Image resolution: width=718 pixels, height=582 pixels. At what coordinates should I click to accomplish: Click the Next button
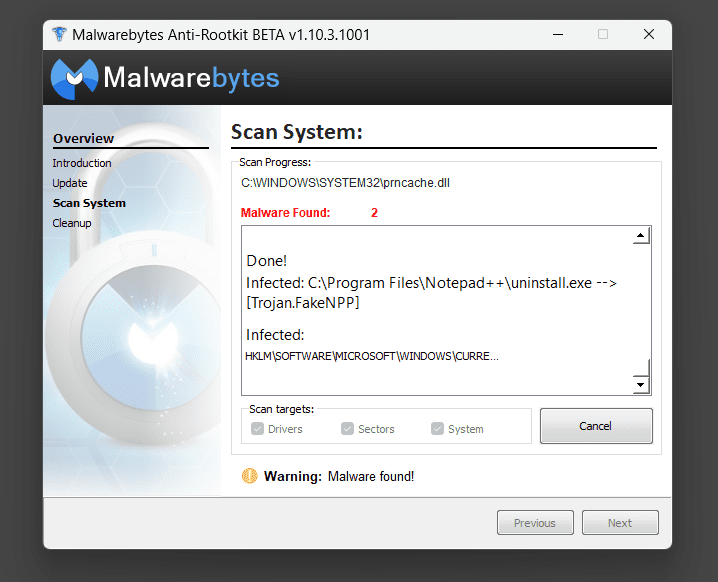[x=620, y=522]
